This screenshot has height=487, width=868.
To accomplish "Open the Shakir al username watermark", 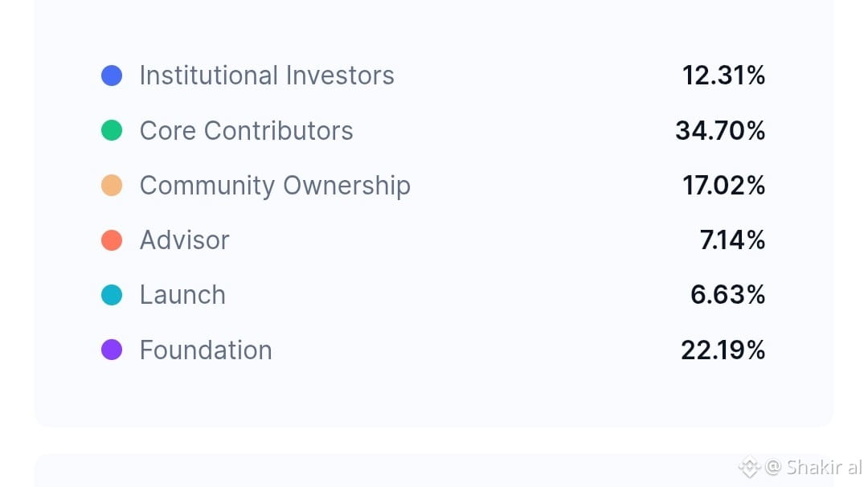I will click(x=815, y=467).
